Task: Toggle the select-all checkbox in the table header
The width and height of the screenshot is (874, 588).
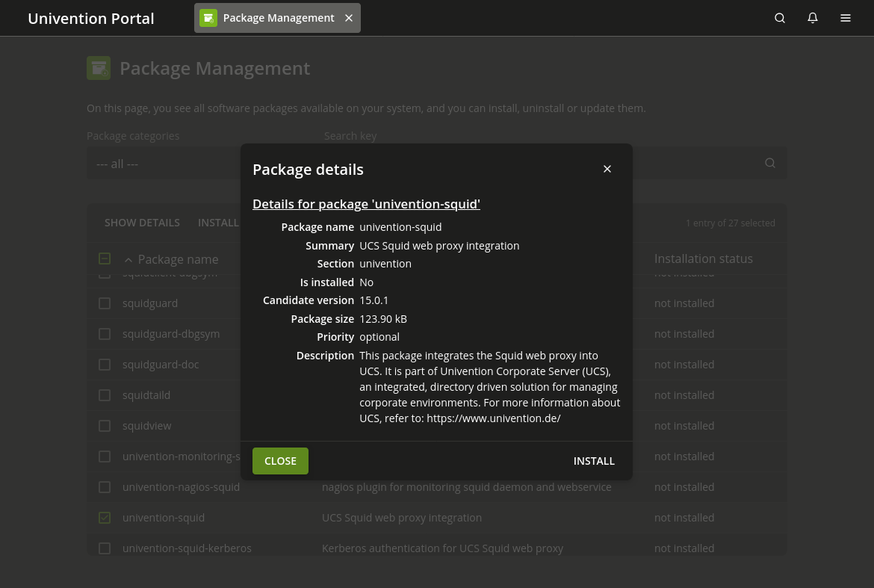Action: coord(105,259)
